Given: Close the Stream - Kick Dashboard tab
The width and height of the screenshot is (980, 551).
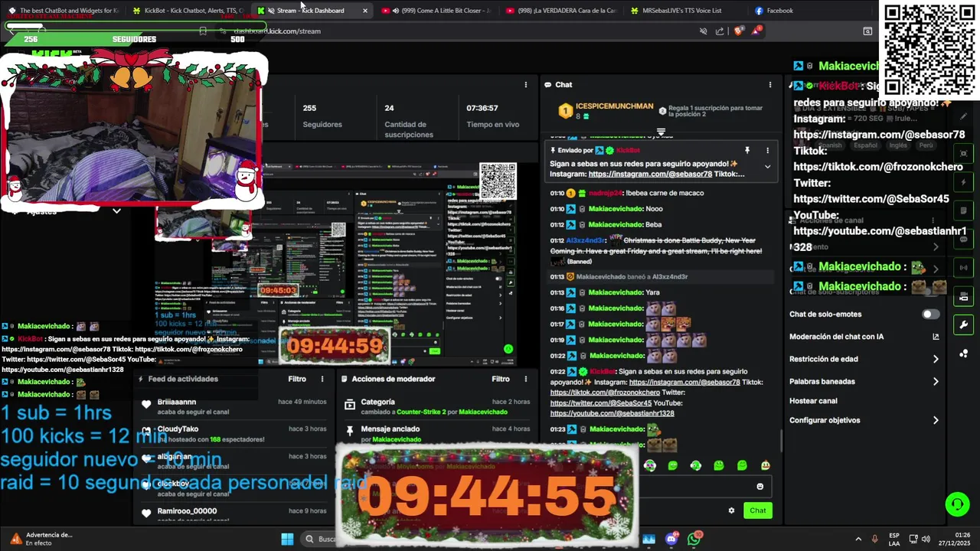Looking at the screenshot, I should click(364, 11).
